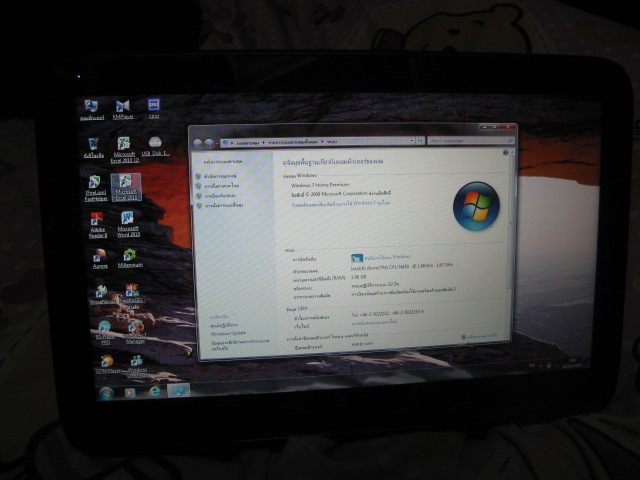Click the help question mark icon
The image size is (640, 480).
(x=505, y=152)
